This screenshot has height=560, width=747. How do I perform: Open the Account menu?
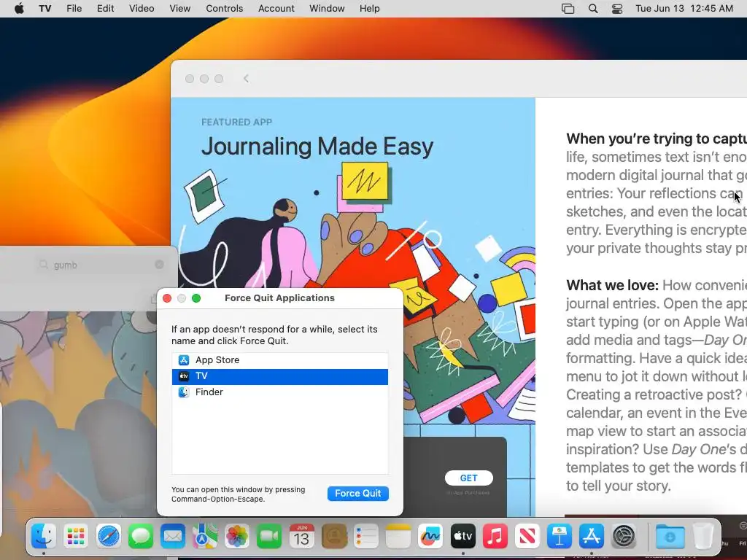point(276,9)
